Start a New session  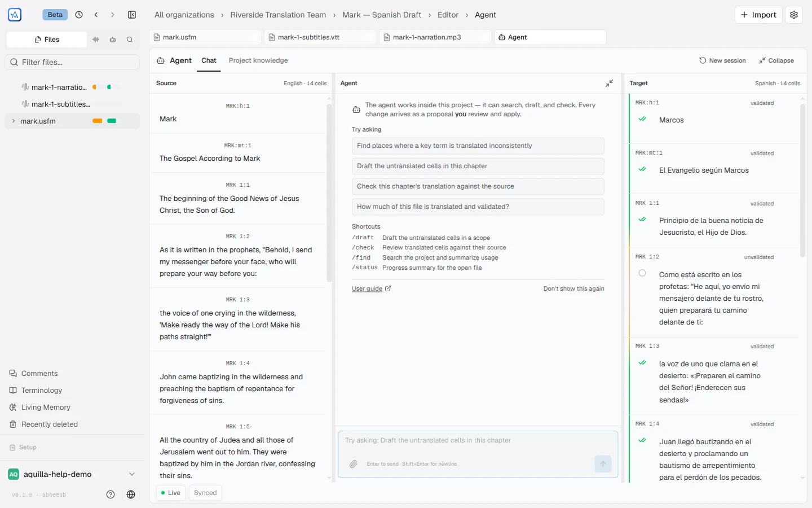[x=722, y=60]
